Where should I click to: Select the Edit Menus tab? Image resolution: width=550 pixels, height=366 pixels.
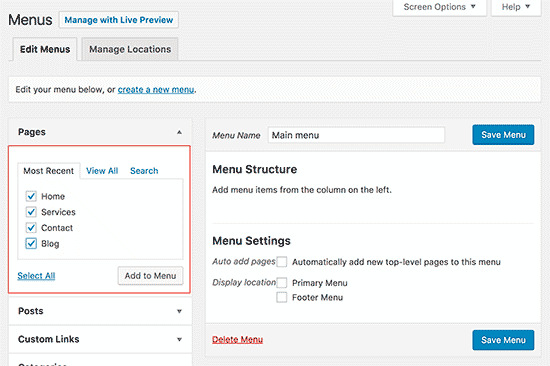click(x=45, y=49)
